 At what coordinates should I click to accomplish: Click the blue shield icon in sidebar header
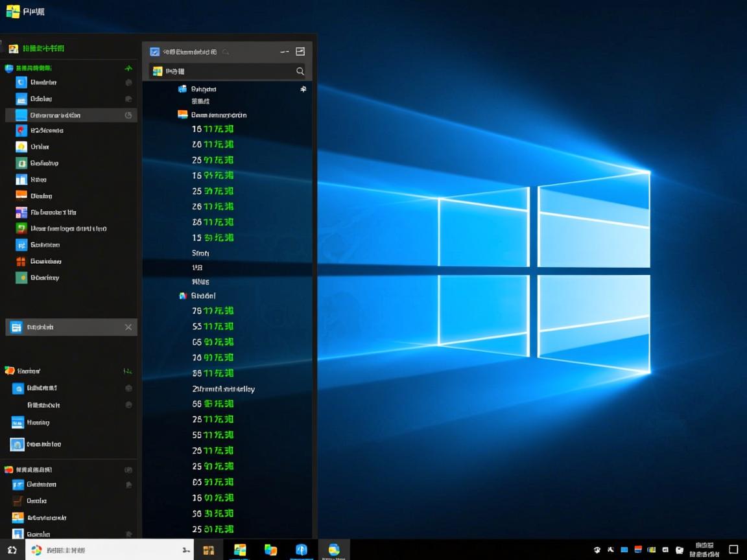click(9, 68)
